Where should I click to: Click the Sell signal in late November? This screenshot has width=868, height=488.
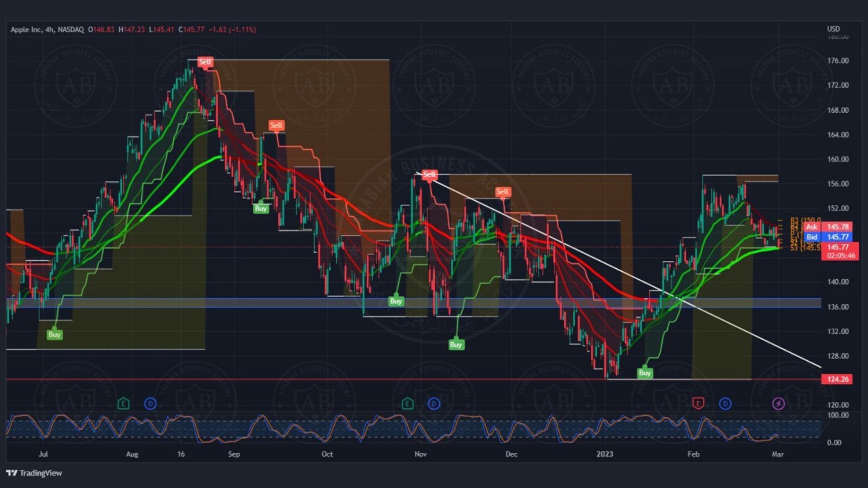click(x=502, y=192)
